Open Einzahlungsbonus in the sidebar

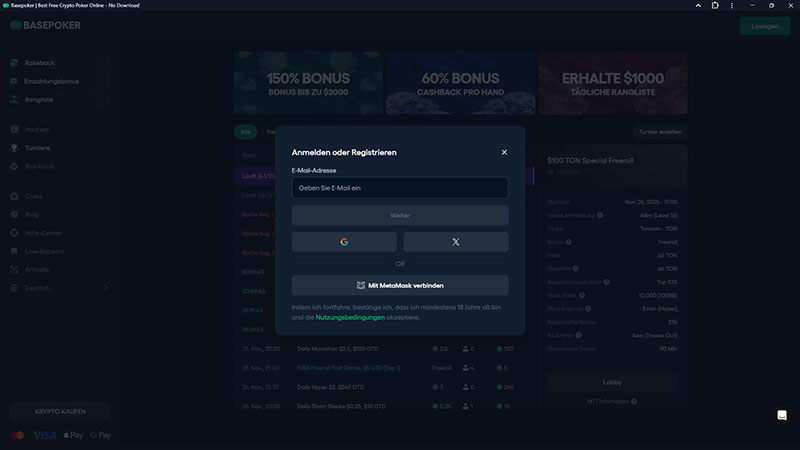click(x=51, y=81)
